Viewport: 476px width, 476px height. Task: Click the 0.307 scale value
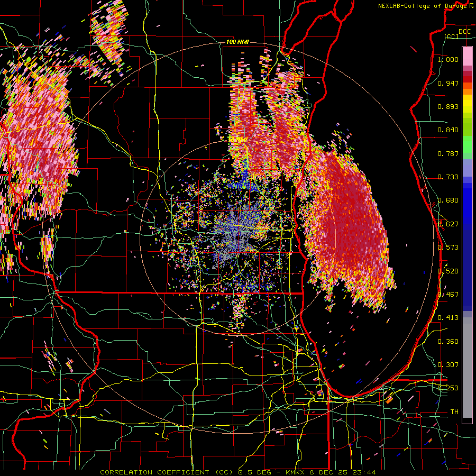pyautogui.click(x=448, y=365)
